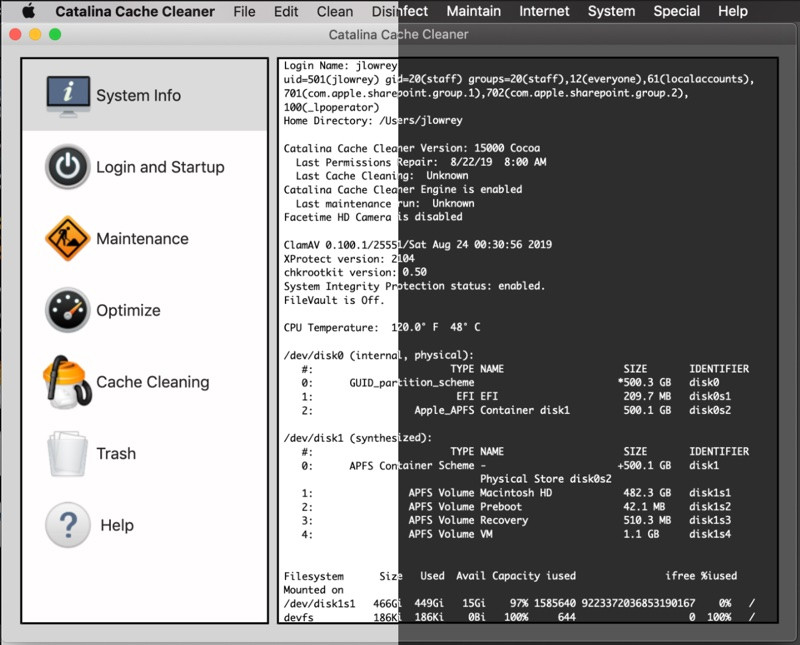Click the APFS Volume Preboot row
Screen dimensions: 800x645
tap(517, 506)
